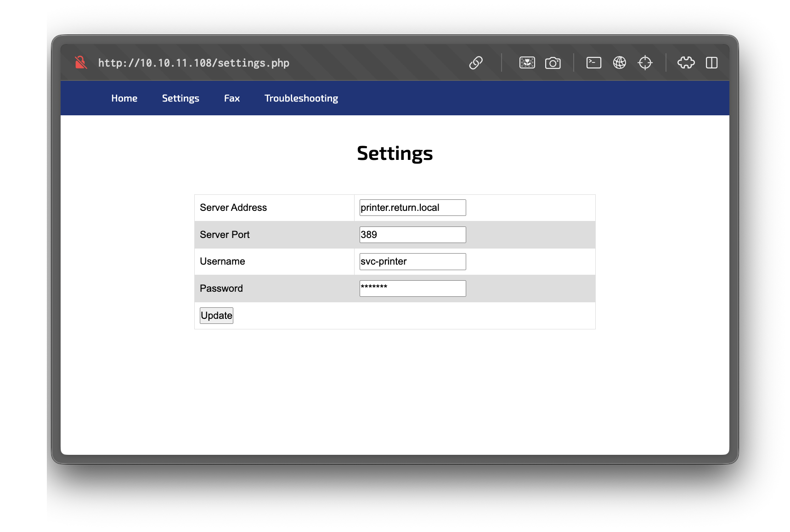The width and height of the screenshot is (790, 532).
Task: Focus the Server Port field showing 389
Action: coord(412,234)
